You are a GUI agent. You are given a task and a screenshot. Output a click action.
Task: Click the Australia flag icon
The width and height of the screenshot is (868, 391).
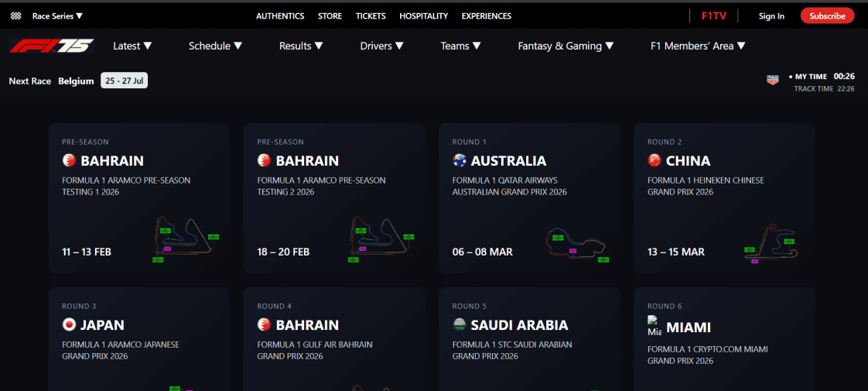click(x=459, y=160)
